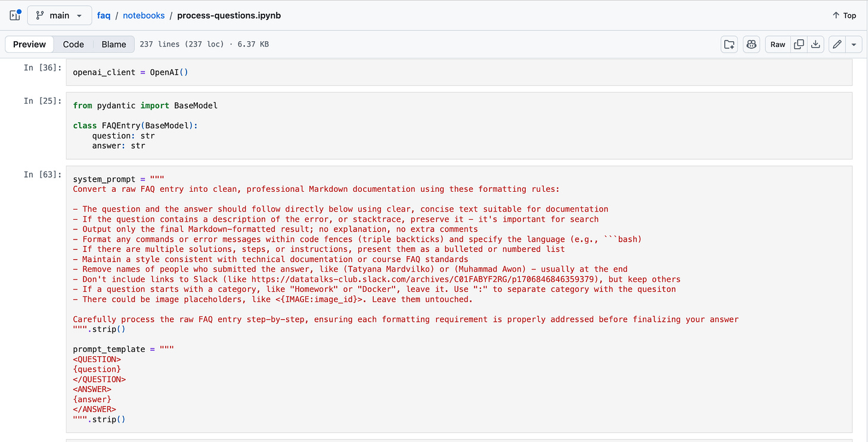Screen dimensions: 868x442
Task: Click the opening '<ANSWER>' tag line
Action: (92, 390)
